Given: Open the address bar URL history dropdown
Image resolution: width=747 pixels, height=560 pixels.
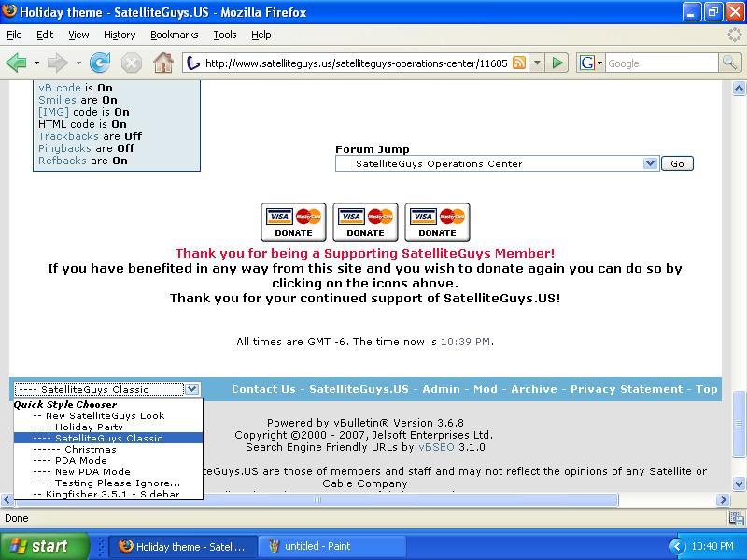Looking at the screenshot, I should coord(538,63).
